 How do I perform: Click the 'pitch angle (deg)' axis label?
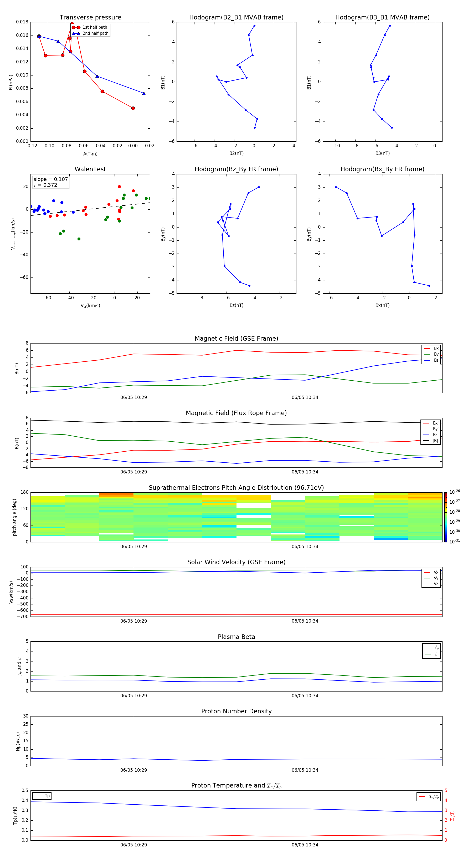pos(14,517)
